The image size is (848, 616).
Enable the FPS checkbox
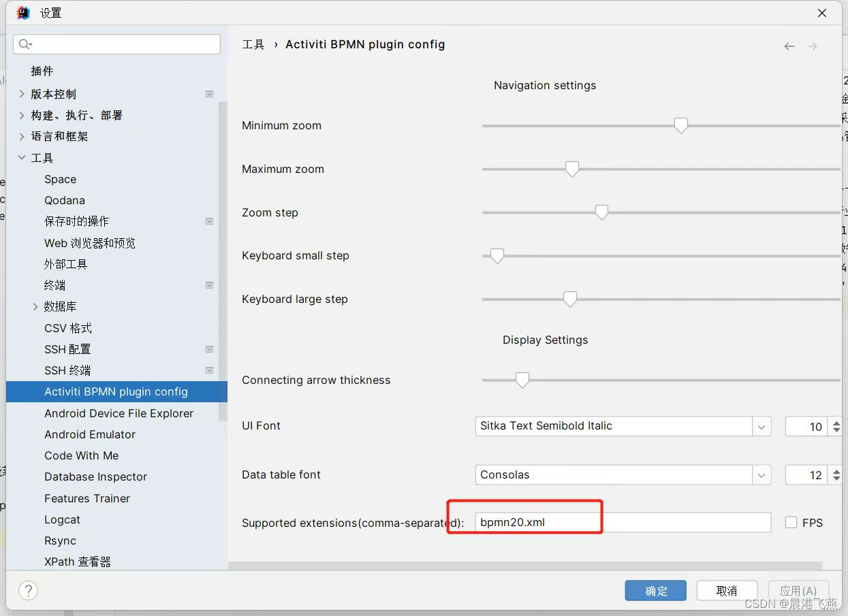(791, 523)
